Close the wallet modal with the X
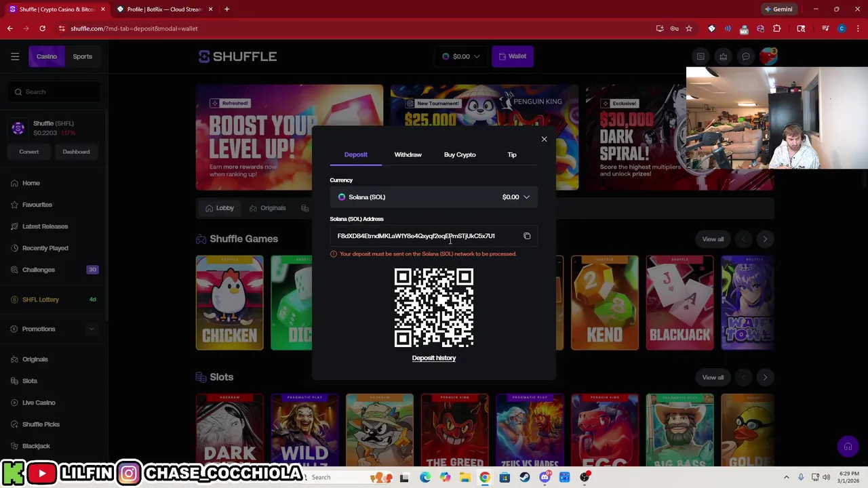The width and height of the screenshot is (868, 488). [x=544, y=139]
